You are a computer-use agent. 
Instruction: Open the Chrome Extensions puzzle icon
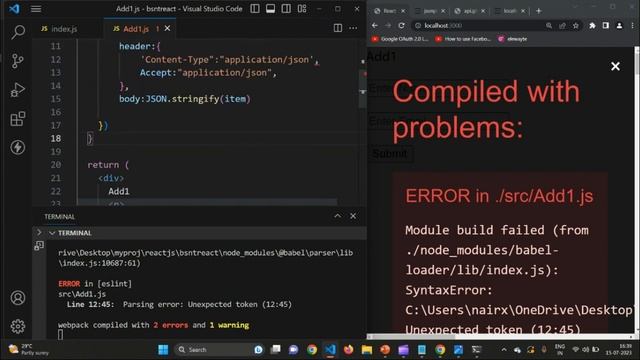(x=592, y=25)
